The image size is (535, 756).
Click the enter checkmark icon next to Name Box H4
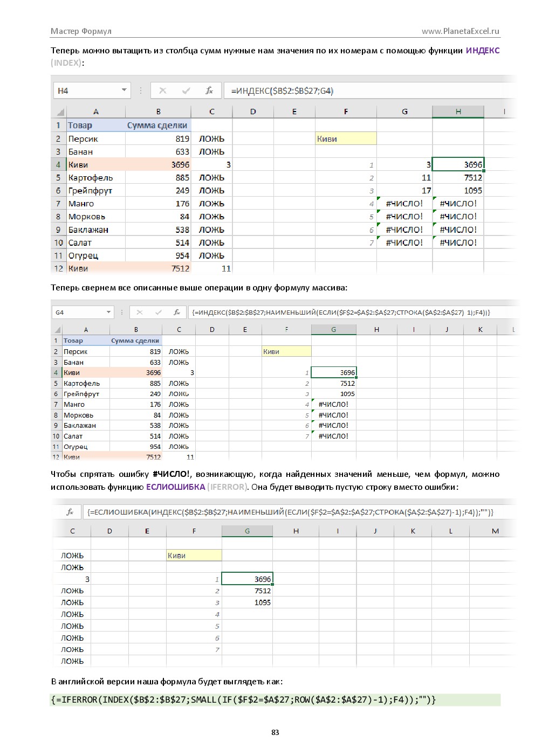point(186,91)
